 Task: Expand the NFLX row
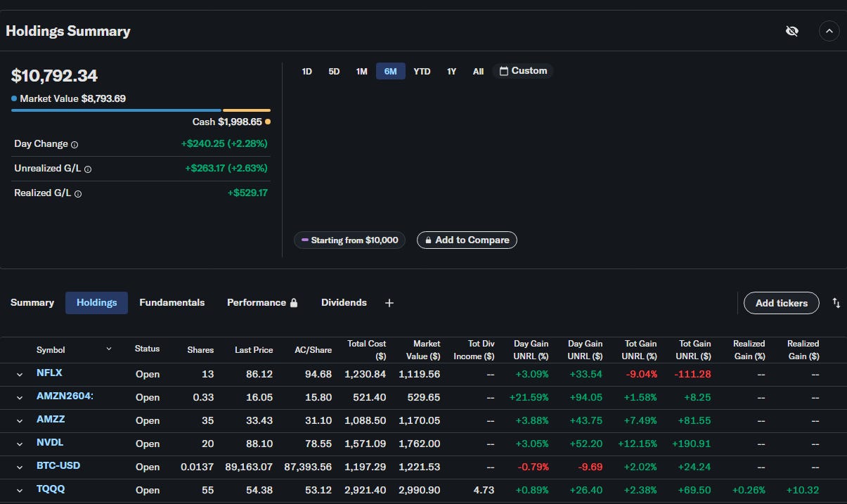coord(20,375)
